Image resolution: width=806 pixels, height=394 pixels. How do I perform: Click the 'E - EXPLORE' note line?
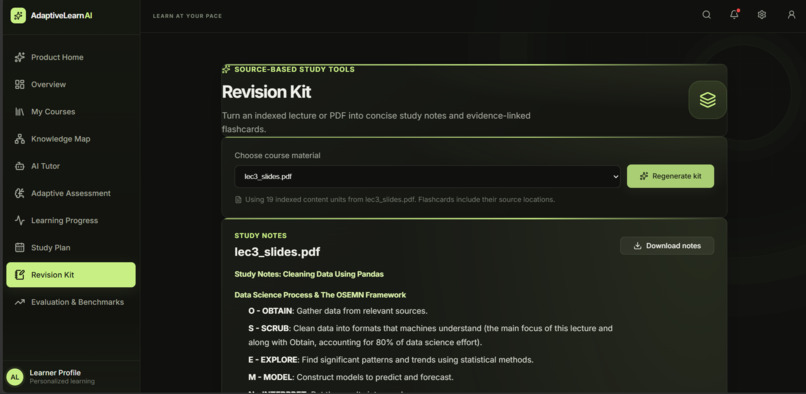(391, 360)
